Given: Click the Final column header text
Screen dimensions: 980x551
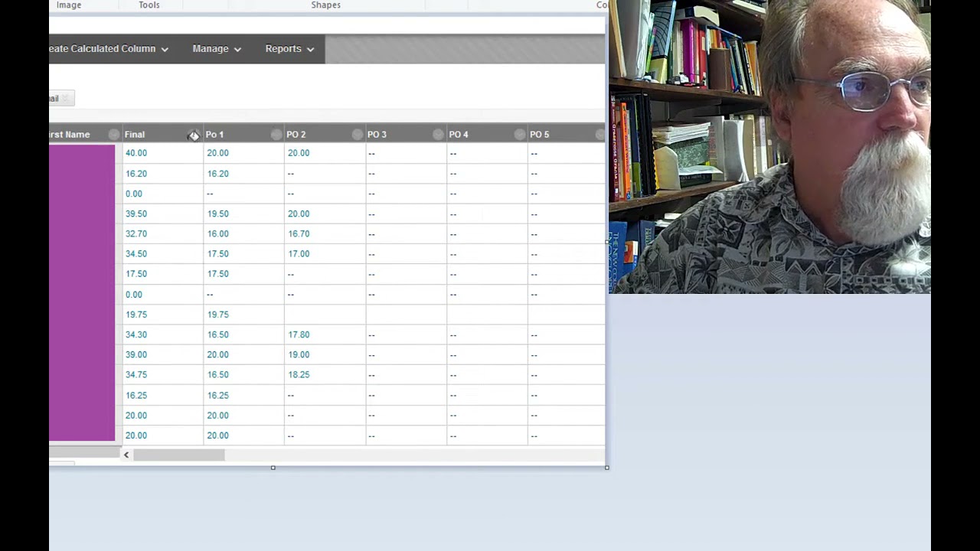Looking at the screenshot, I should [135, 135].
